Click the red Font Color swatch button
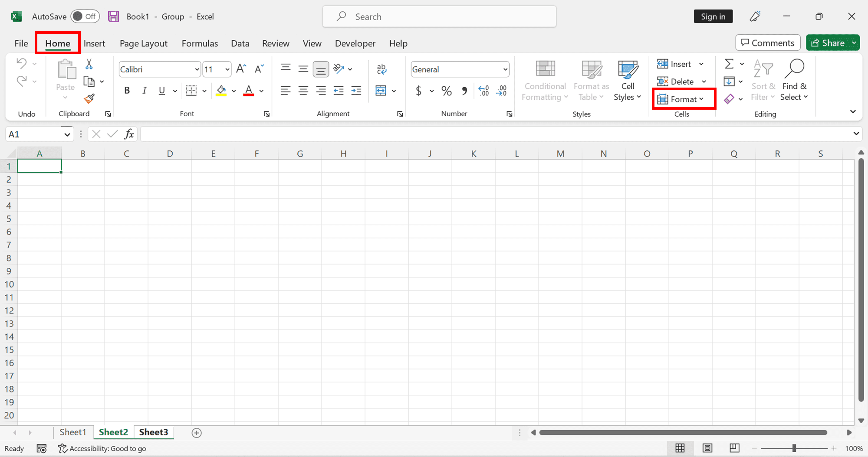868x457 pixels. tap(249, 90)
